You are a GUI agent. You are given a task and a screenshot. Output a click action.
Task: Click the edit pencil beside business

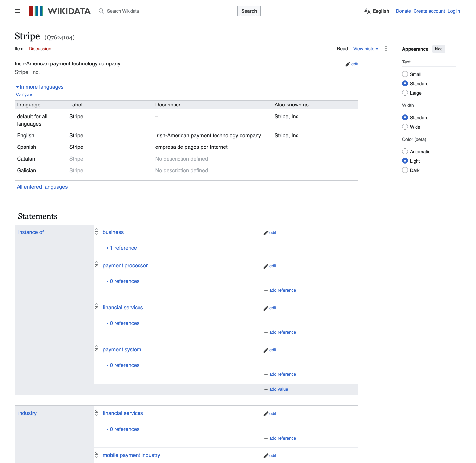266,233
